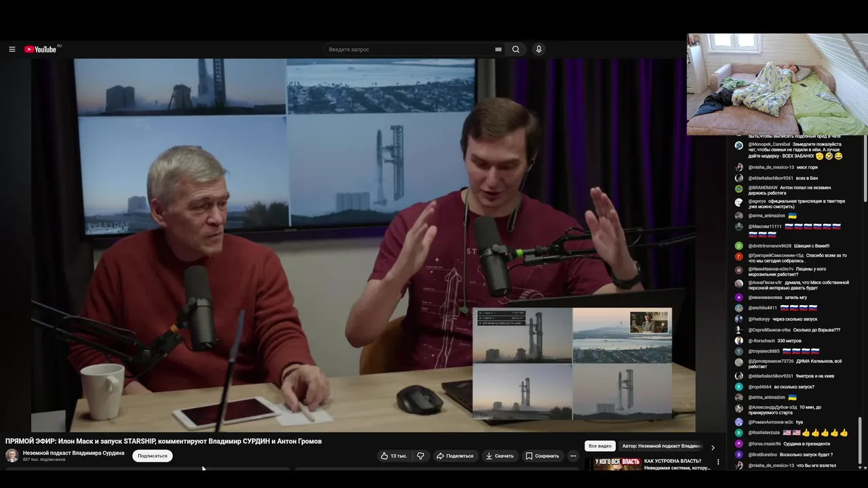Click @-Rorschach "330 метров" message
Viewport: 868px width, 488px height.
coord(774,341)
